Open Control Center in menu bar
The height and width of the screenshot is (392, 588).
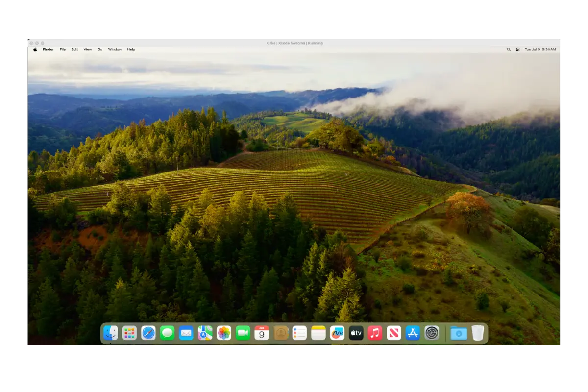click(517, 49)
